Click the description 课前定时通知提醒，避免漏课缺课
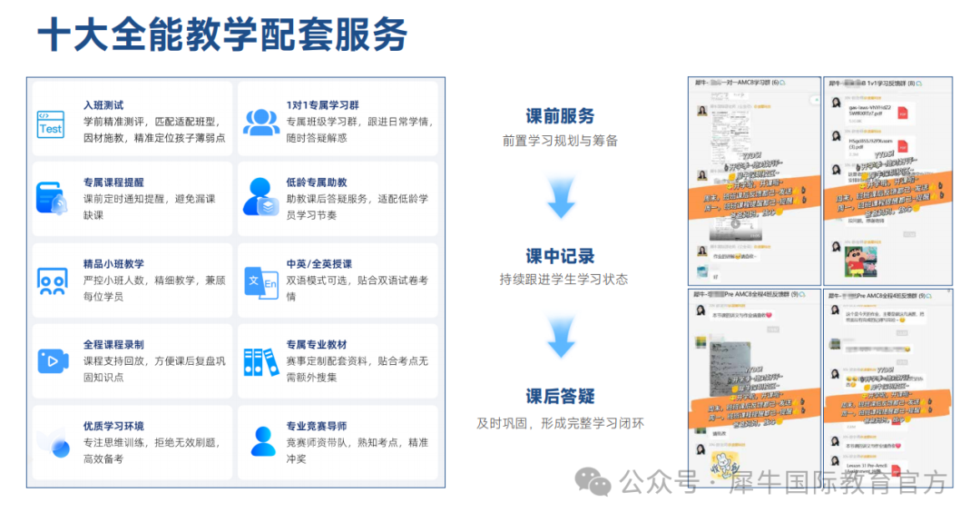Screen dimensions: 980x522 [x=150, y=207]
